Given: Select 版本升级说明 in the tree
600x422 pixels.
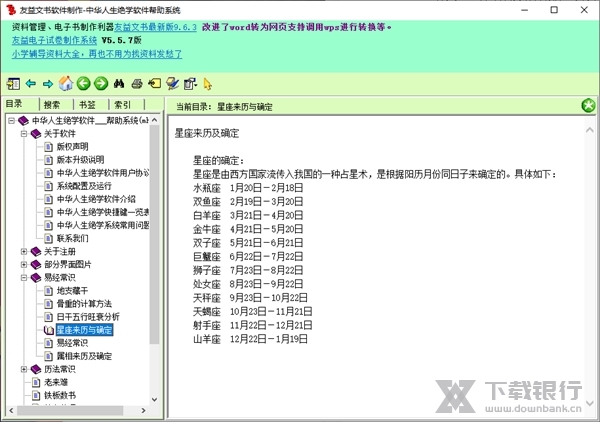Looking at the screenshot, I should (80, 160).
